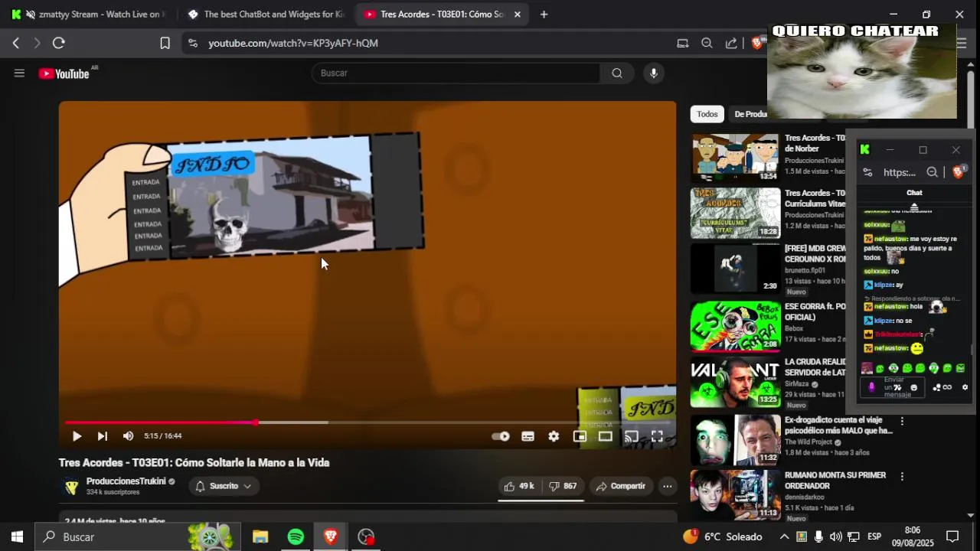Enter fullscreen video mode

tap(657, 436)
